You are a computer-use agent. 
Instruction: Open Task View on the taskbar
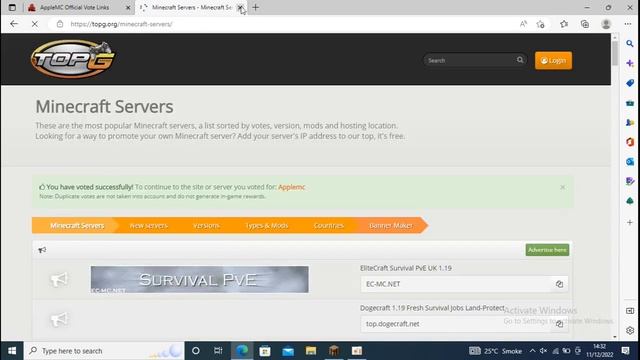[218, 351]
